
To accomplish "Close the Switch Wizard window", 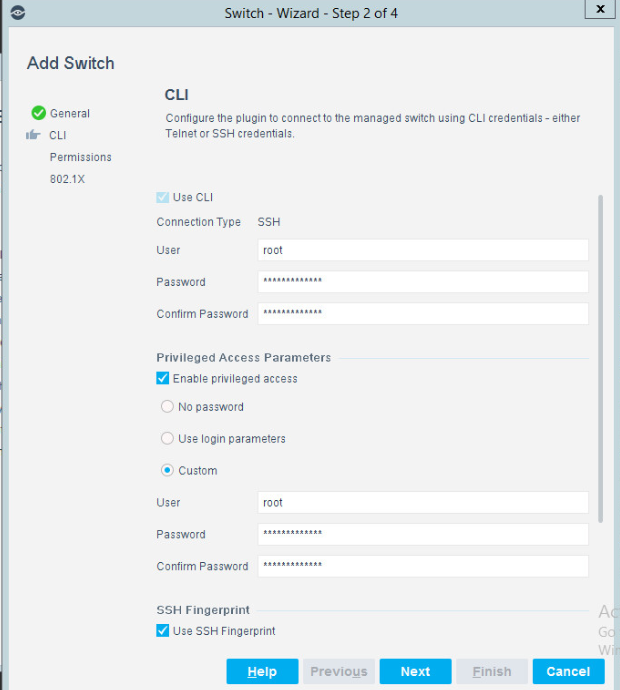I will [x=600, y=9].
